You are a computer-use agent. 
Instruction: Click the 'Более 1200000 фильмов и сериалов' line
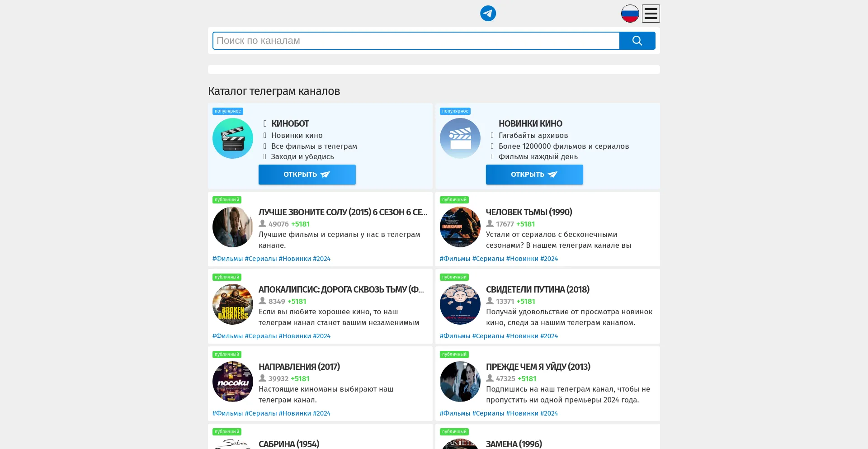tap(564, 146)
